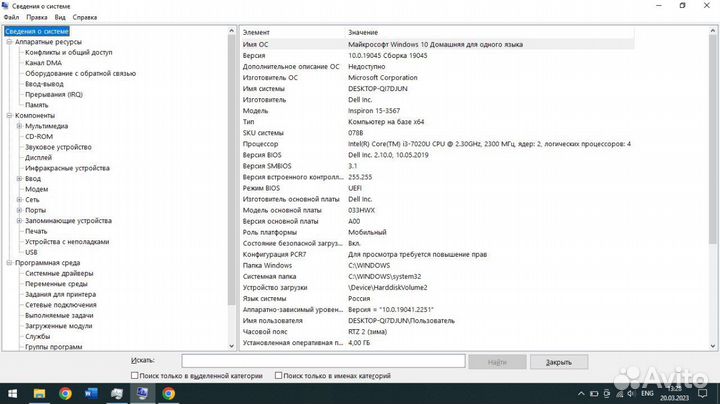The height and width of the screenshot is (404, 720).
Task: Select Звуковое устройство item
Action: [58, 147]
